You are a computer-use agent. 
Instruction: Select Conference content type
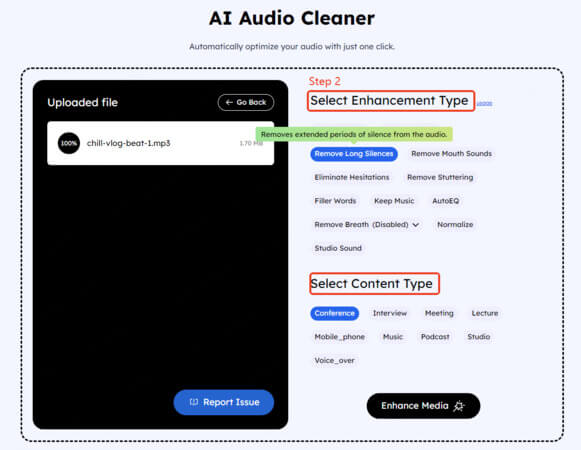click(335, 314)
